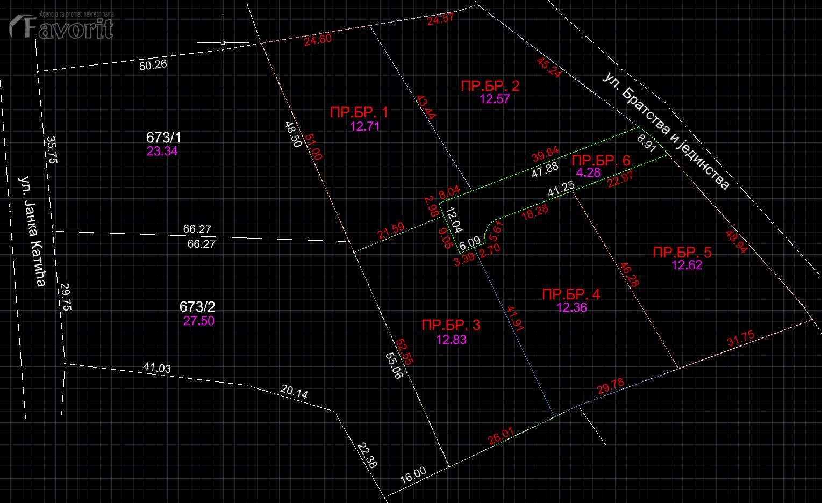Select the dimension text 50.26
The width and height of the screenshot is (822, 504).
(x=153, y=65)
